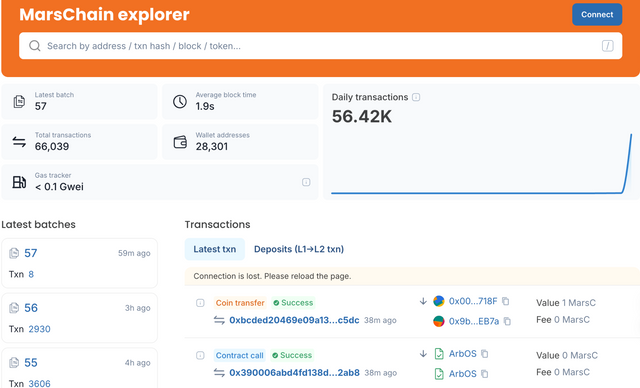Click the connection lost reload notice
Viewport: 640px width, 388px height.
pyautogui.click(x=412, y=276)
